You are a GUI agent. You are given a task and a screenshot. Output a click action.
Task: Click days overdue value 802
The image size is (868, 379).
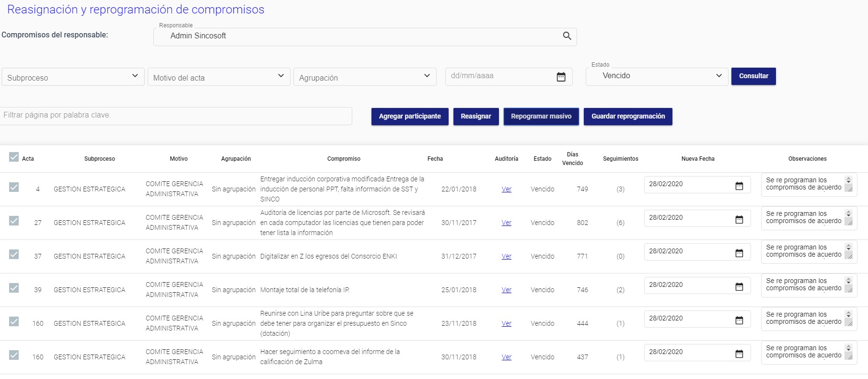tap(582, 223)
